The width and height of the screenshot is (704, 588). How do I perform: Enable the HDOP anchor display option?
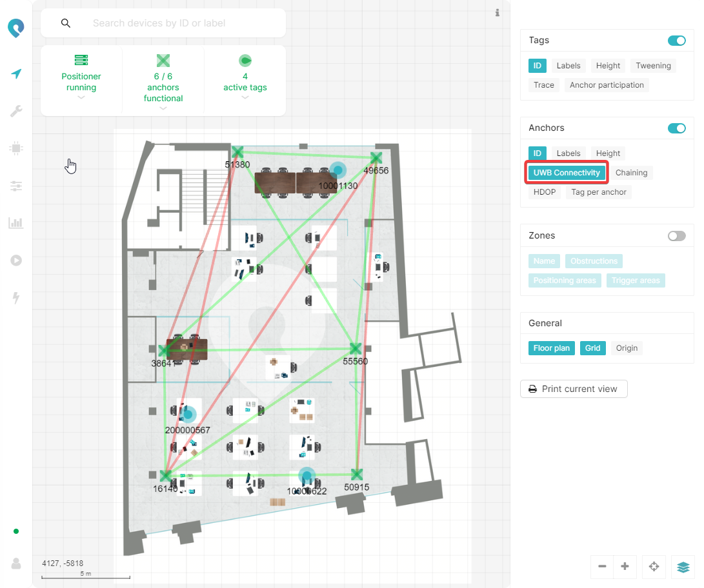click(x=544, y=192)
